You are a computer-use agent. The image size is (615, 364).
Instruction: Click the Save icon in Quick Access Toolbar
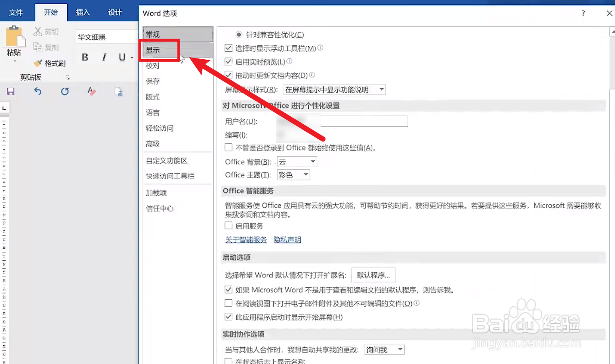[x=11, y=91]
